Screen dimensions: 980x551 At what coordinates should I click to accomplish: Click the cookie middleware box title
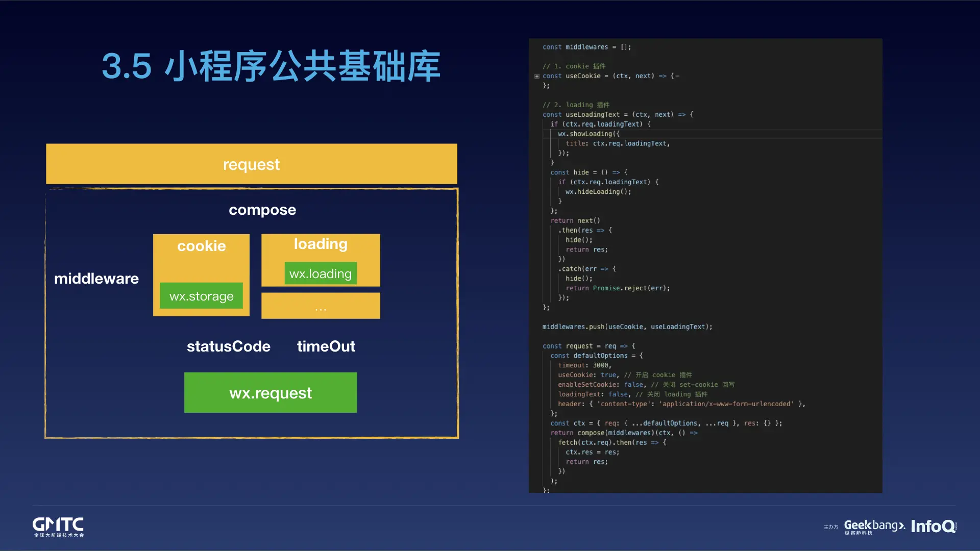[x=201, y=246]
